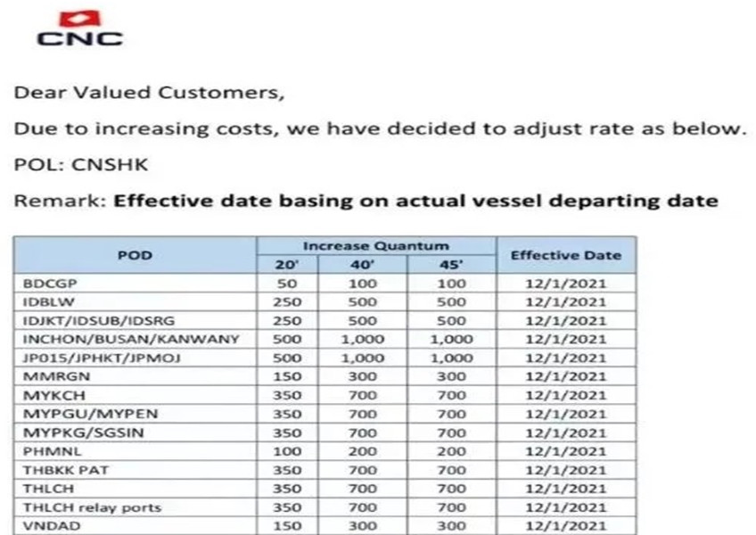Click the "Dear Valued Customers" greeting line
Image resolution: width=756 pixels, height=535 pixels.
pos(151,92)
